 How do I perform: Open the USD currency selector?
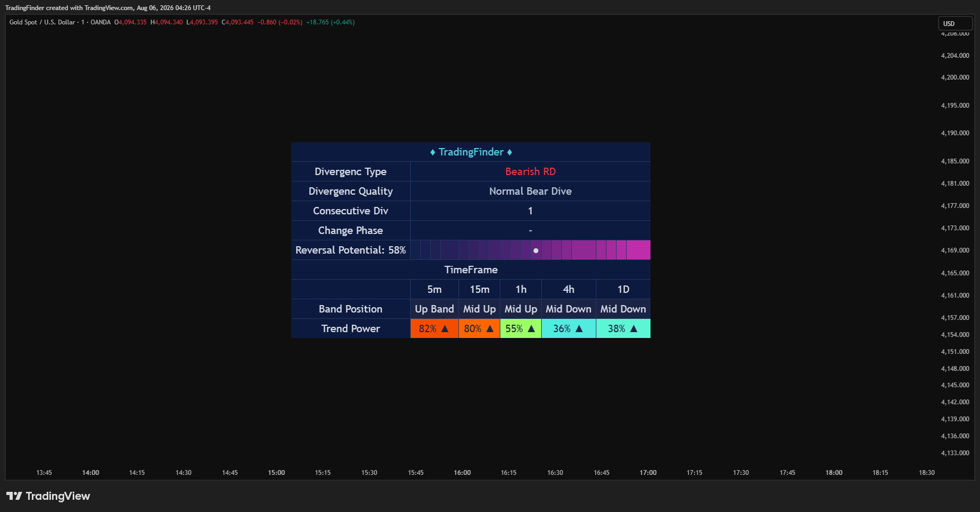955,23
